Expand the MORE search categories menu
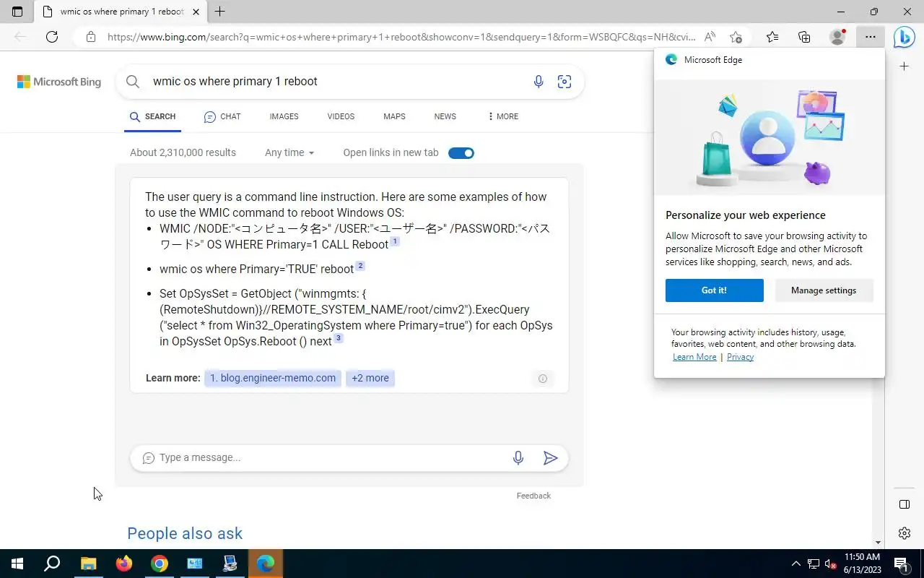The height and width of the screenshot is (578, 924). [x=503, y=116]
